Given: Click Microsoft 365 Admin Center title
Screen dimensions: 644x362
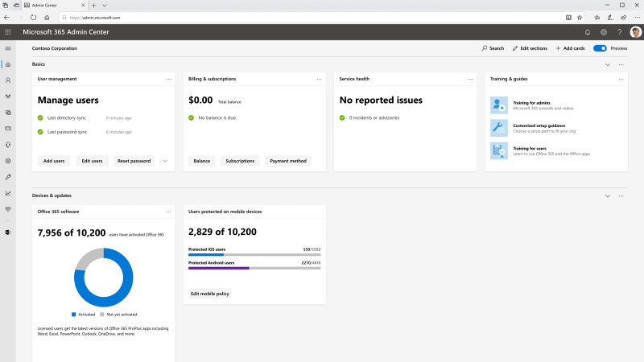Looking at the screenshot, I should pyautogui.click(x=66, y=32).
